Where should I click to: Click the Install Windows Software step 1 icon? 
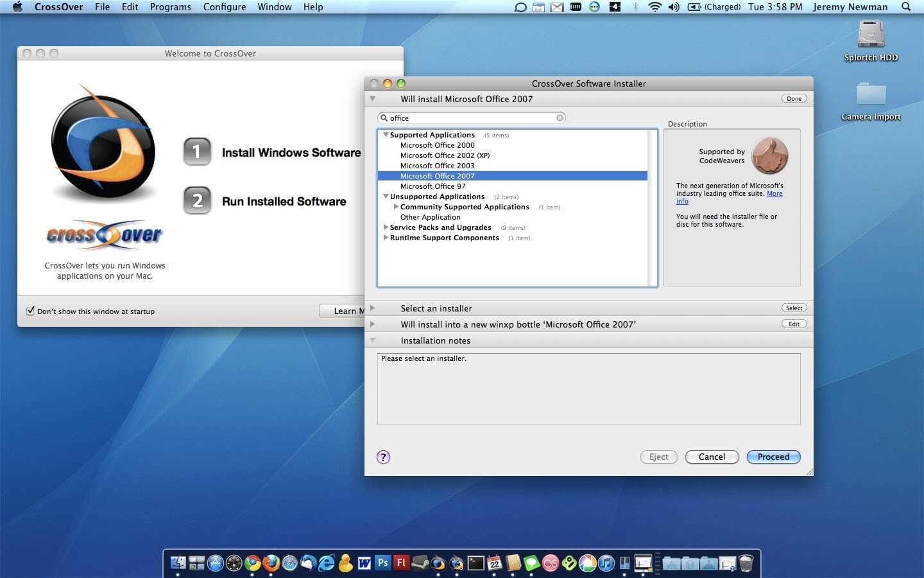(197, 152)
